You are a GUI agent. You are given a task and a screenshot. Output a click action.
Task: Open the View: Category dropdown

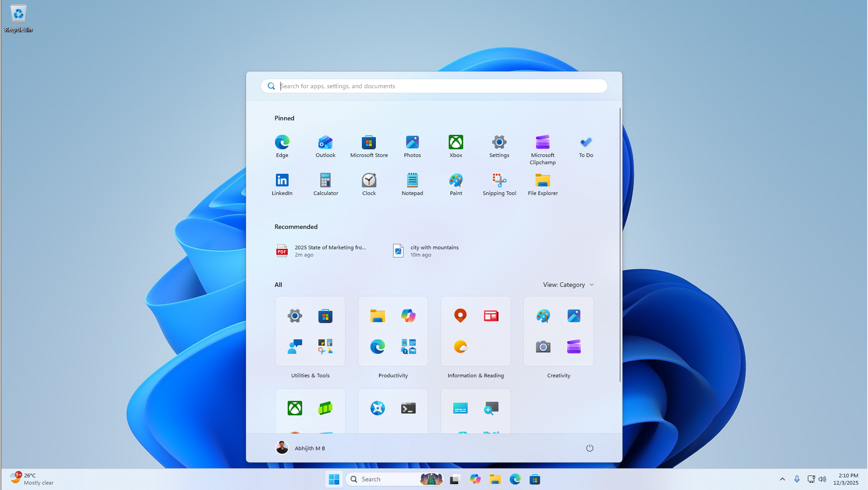(x=568, y=285)
